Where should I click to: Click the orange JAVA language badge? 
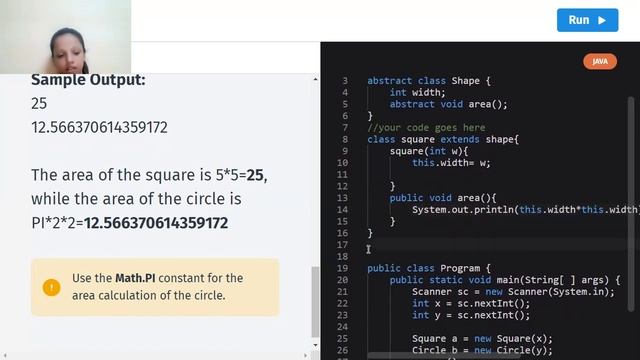(600, 61)
